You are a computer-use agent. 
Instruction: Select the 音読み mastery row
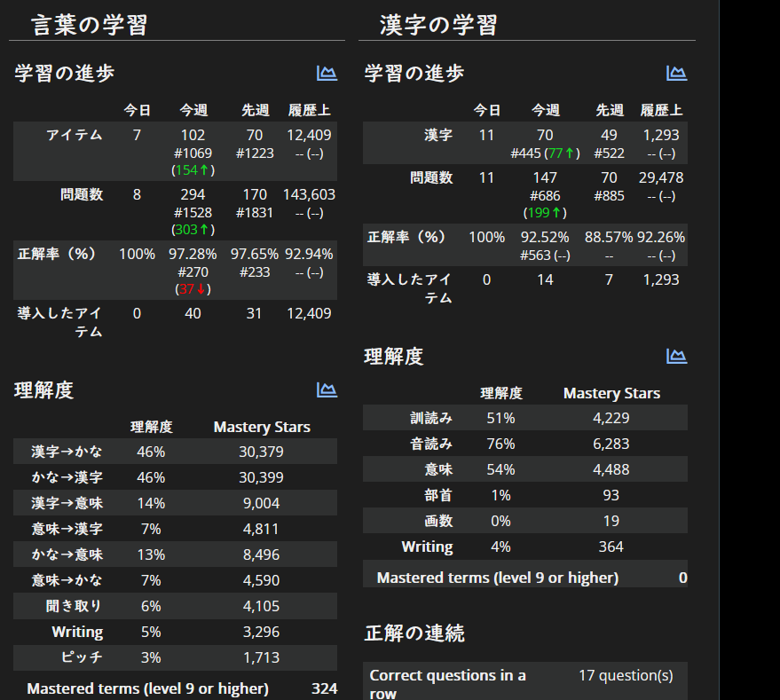pos(525,444)
